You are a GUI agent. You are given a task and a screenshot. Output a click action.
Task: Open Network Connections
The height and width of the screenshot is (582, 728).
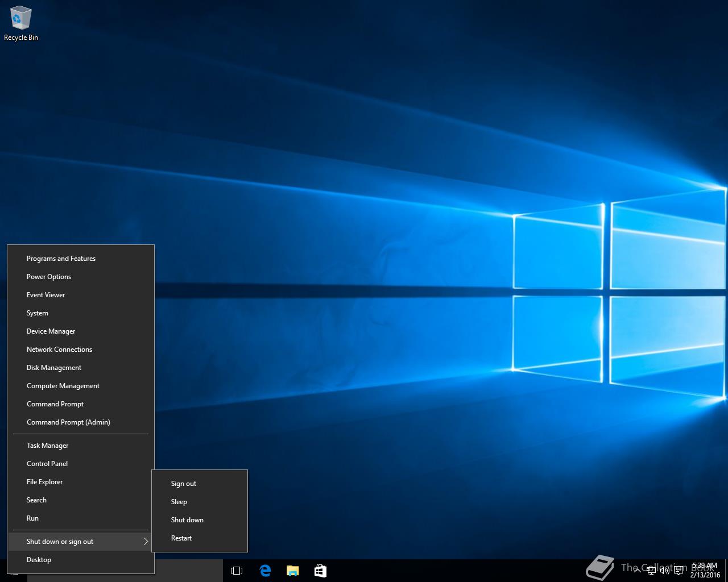tap(81, 350)
